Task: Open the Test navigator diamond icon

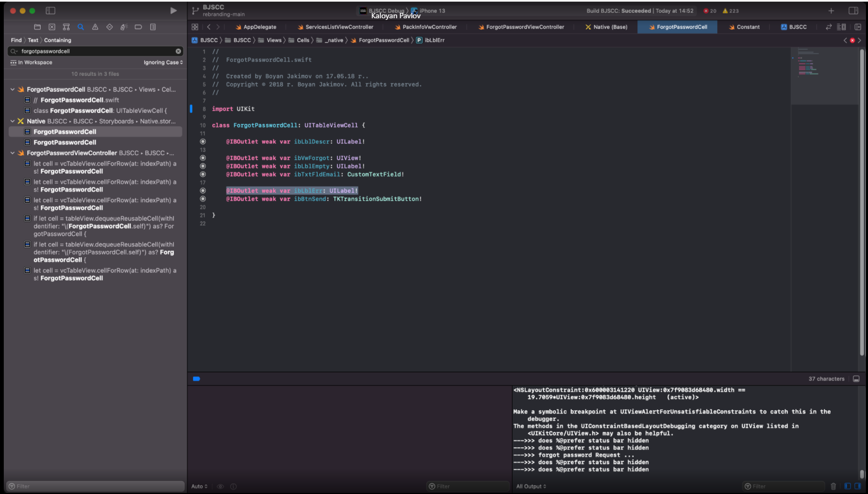Action: 109,27
